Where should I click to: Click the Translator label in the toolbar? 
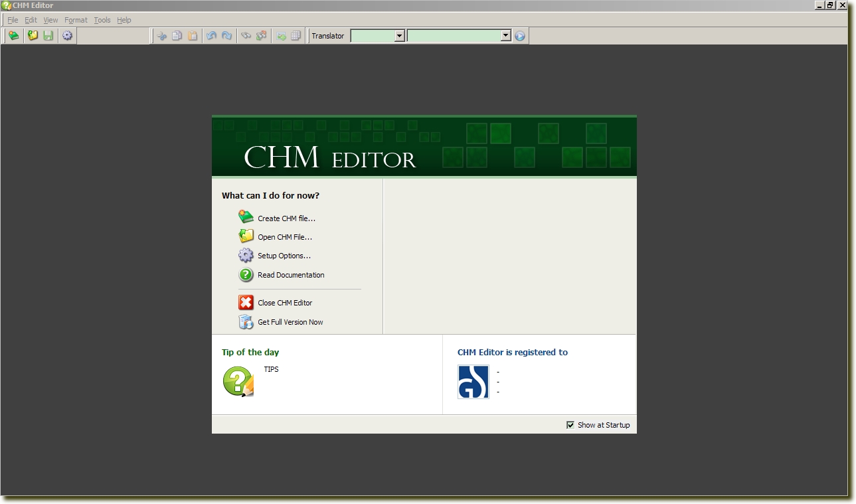coord(328,36)
